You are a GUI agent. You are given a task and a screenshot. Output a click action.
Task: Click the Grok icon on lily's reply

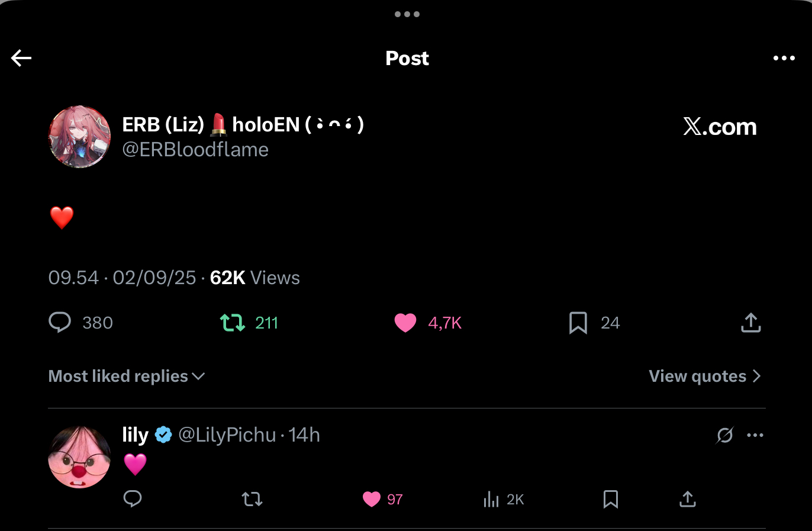[725, 435]
